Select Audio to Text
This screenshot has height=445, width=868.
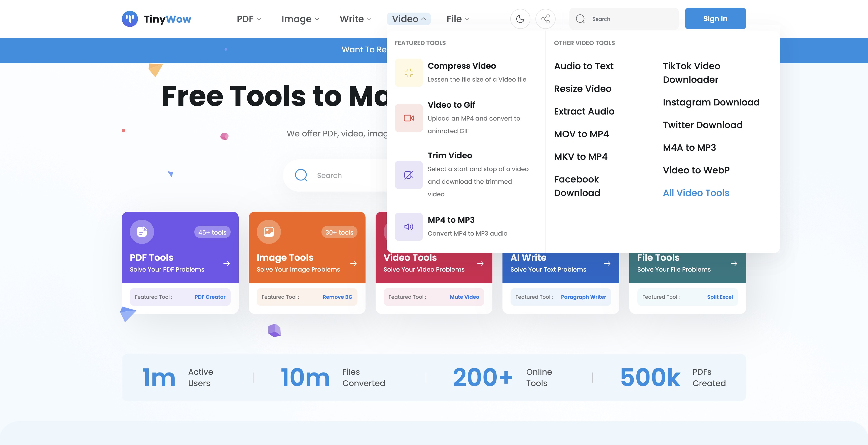(x=584, y=66)
